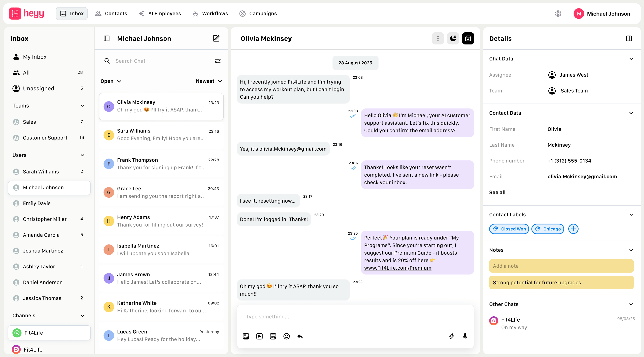The height and width of the screenshot is (357, 644).
Task: Toggle the chat list sidebar panel icon
Action: [x=106, y=38]
